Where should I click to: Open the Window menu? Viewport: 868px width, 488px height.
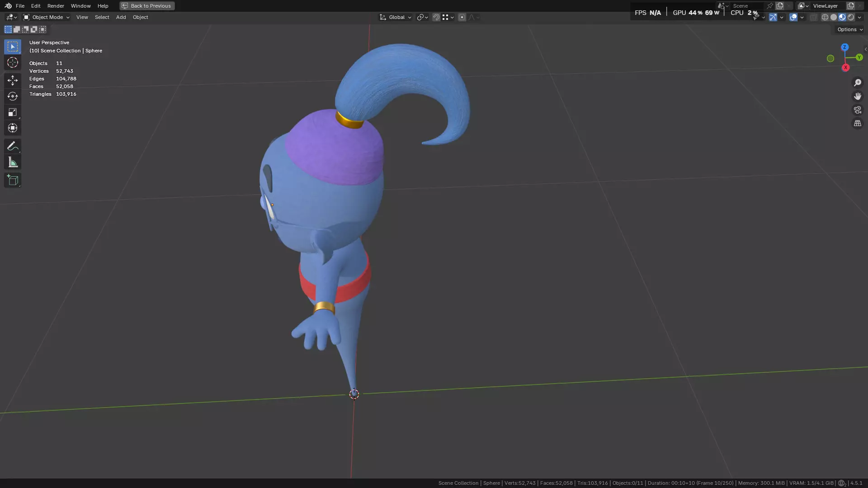coord(80,6)
